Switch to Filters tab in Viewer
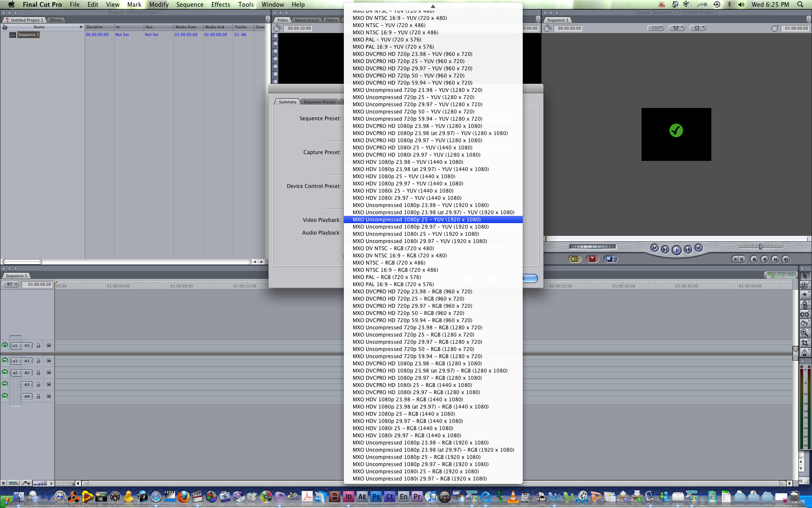 click(x=332, y=20)
